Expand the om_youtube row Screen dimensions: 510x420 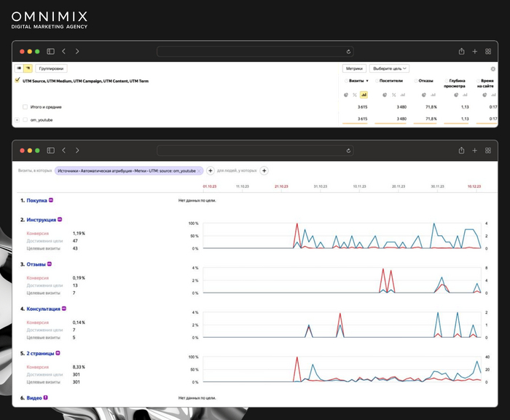[17, 119]
